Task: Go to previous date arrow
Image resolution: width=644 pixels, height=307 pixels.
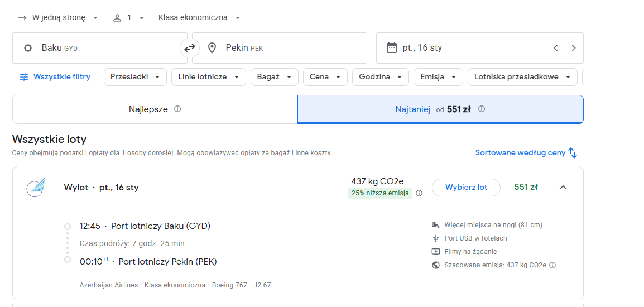Action: click(x=556, y=48)
